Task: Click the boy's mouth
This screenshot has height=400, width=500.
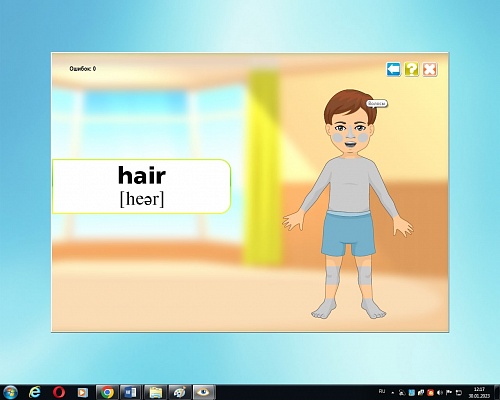Action: click(x=350, y=145)
